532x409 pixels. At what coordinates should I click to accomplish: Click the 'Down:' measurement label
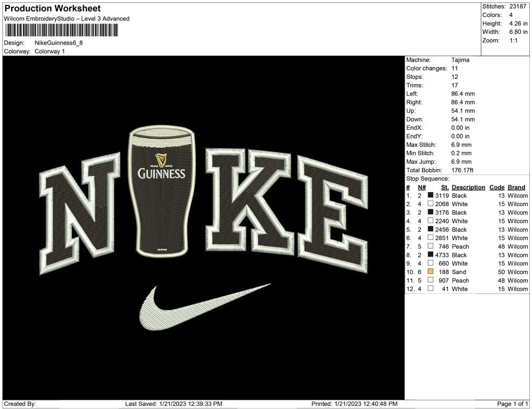[415, 119]
